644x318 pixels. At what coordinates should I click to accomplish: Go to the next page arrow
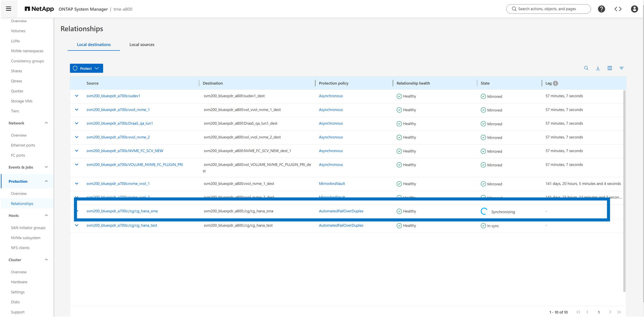point(610,312)
